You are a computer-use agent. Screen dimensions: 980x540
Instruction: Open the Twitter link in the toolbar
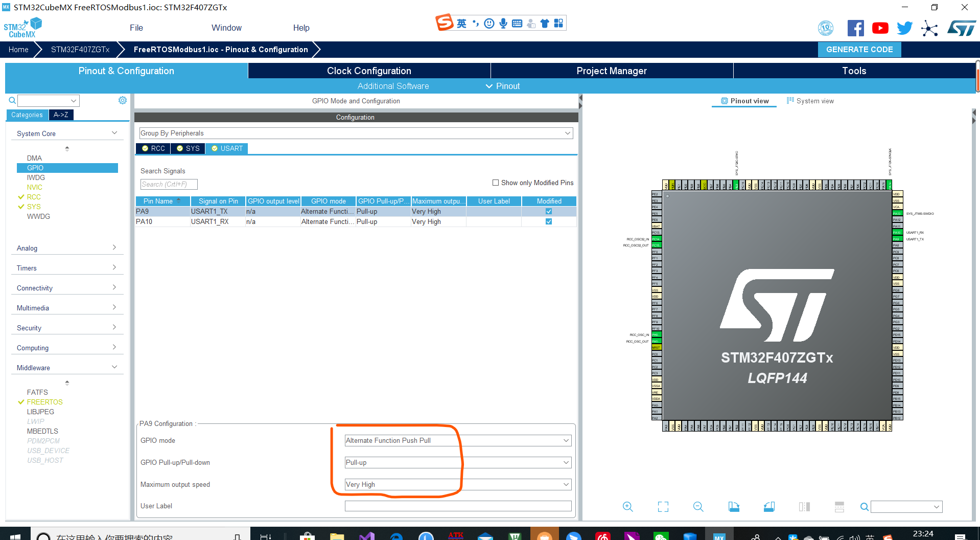point(904,28)
